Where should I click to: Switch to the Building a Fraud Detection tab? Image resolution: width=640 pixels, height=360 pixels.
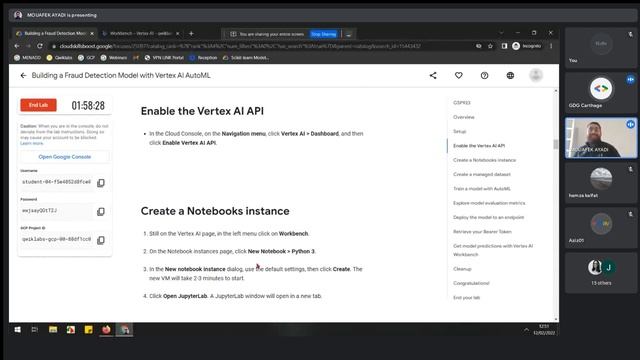[x=54, y=33]
